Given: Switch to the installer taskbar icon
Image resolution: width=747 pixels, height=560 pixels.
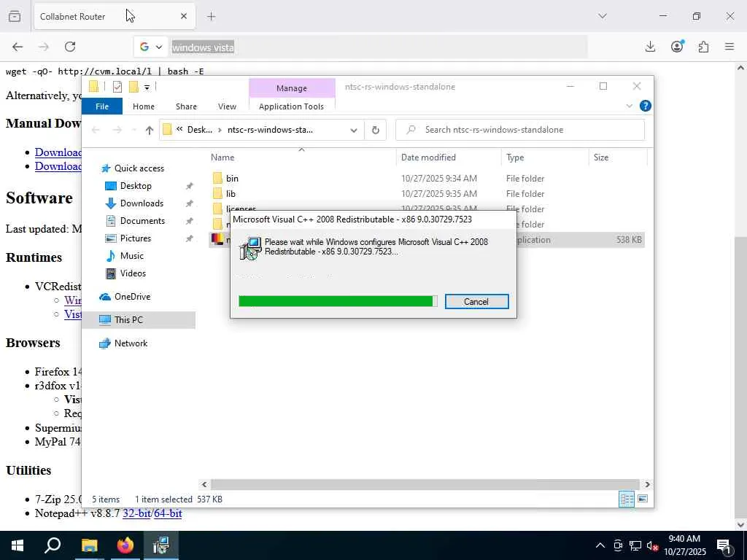Looking at the screenshot, I should coord(161,545).
